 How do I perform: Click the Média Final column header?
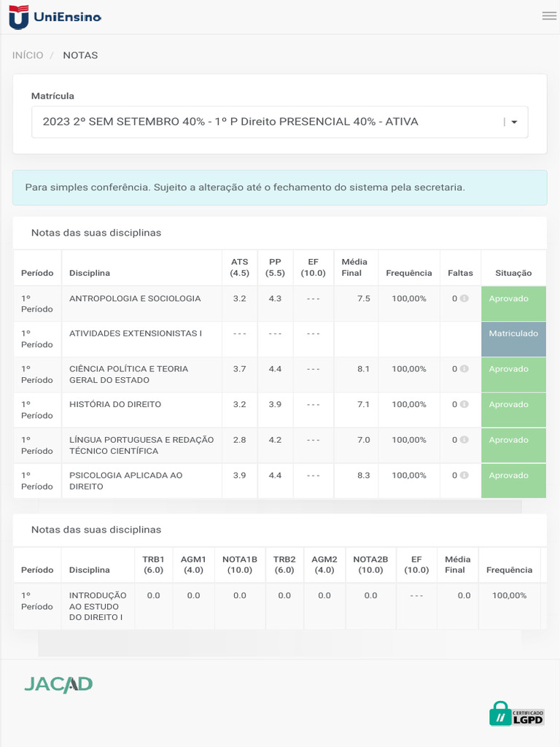tap(354, 267)
